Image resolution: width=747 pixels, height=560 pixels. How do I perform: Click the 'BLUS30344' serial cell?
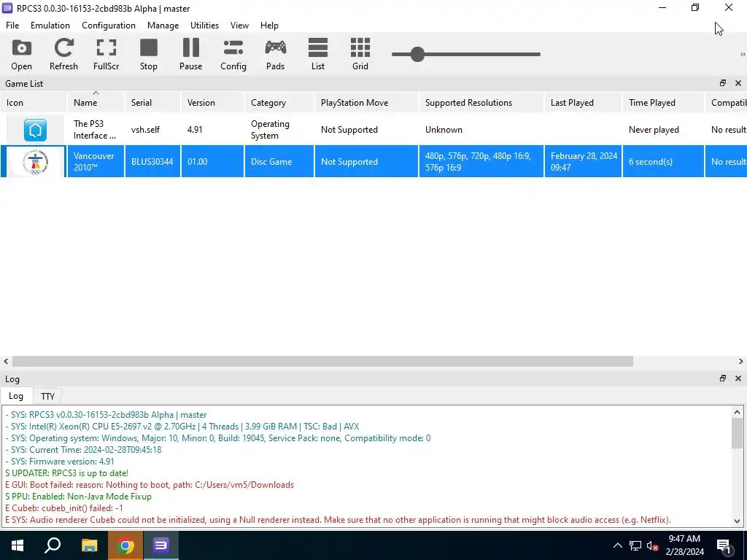point(152,161)
